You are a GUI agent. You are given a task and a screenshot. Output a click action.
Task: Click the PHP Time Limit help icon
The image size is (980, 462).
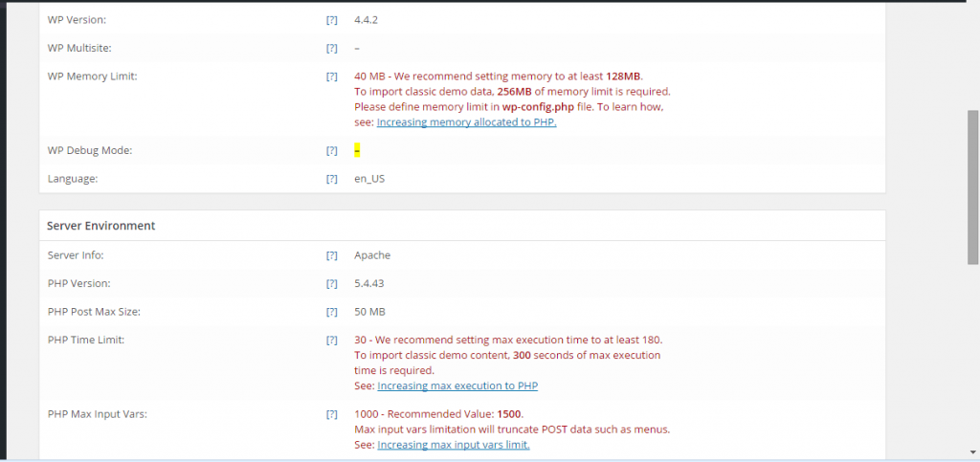331,341
